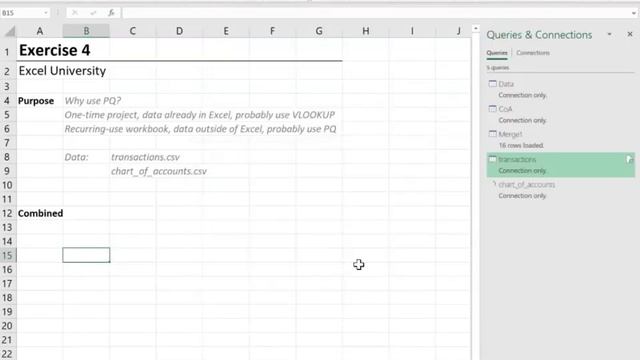This screenshot has width=640, height=360.
Task: Select the CoA query in the pane
Action: coord(560,114)
